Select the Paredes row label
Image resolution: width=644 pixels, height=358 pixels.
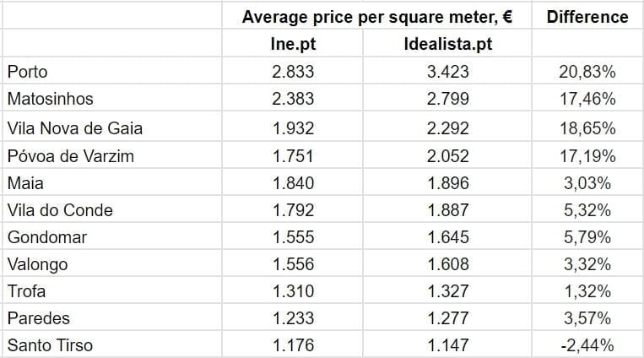[x=38, y=318]
